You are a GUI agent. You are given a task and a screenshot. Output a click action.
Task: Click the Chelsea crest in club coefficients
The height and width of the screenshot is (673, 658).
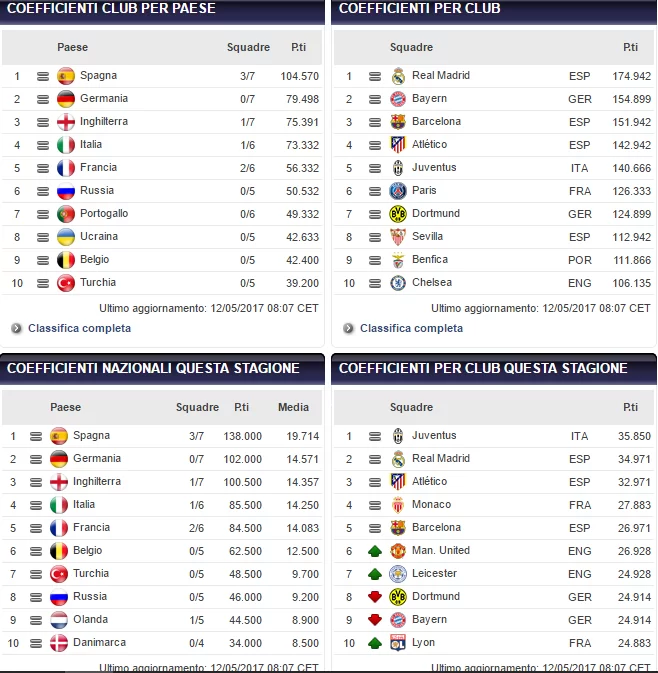(x=398, y=283)
